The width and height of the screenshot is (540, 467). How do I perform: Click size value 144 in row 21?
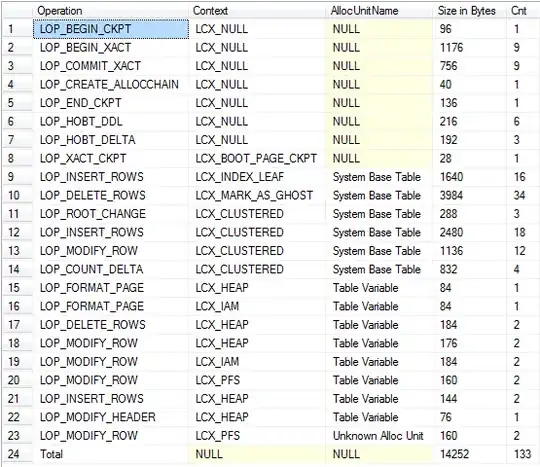448,399
